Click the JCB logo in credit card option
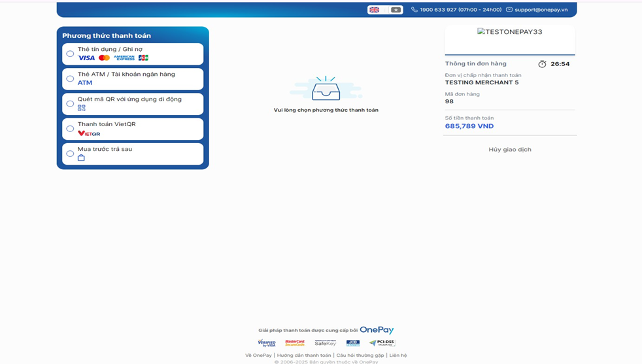642x364 pixels. click(x=143, y=58)
